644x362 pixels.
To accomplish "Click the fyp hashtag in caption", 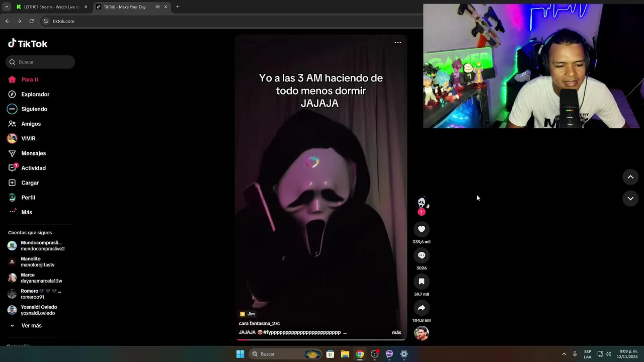I will point(302,332).
